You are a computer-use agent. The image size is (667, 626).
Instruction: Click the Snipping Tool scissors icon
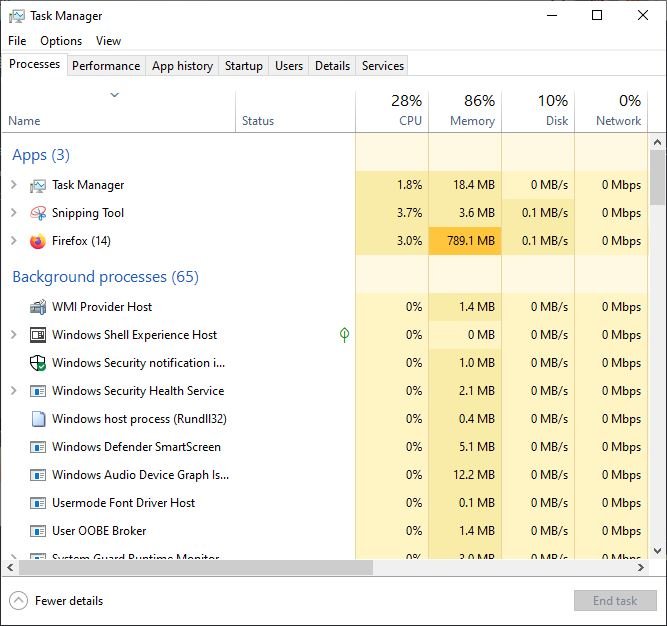(x=38, y=213)
